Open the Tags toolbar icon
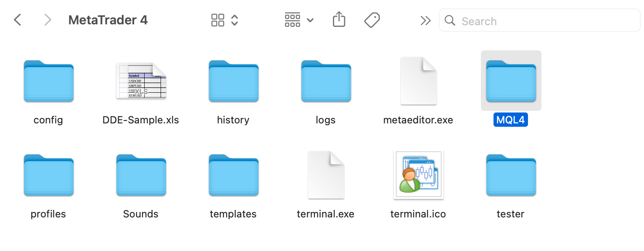 point(372,20)
